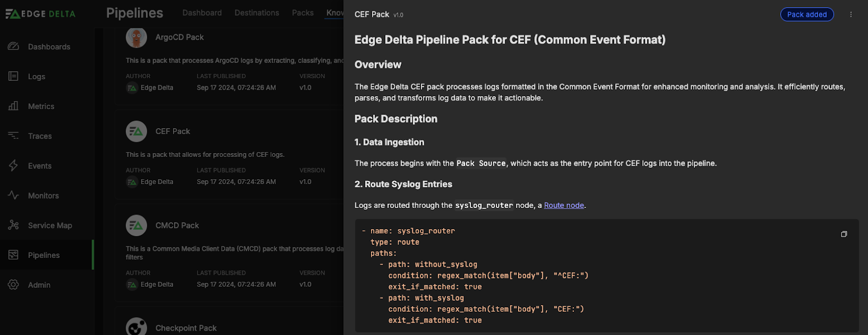Switch to the Dashboard tab
Viewport: 868px width, 335px height.
point(202,13)
